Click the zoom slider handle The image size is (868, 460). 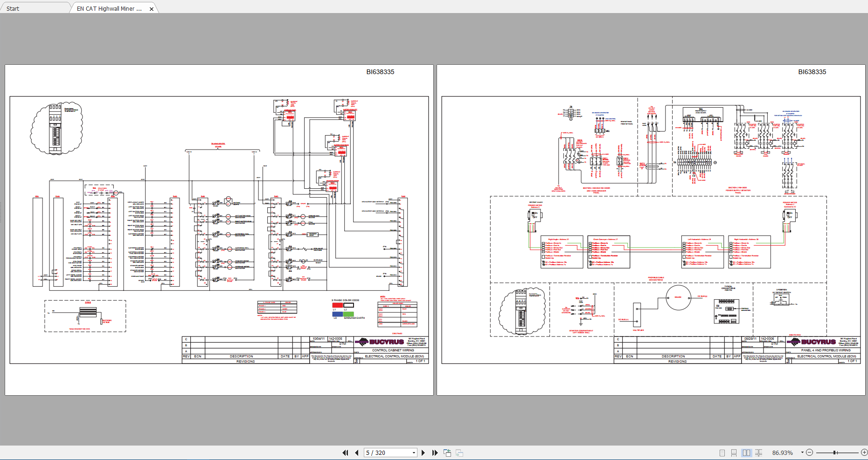pyautogui.click(x=835, y=453)
